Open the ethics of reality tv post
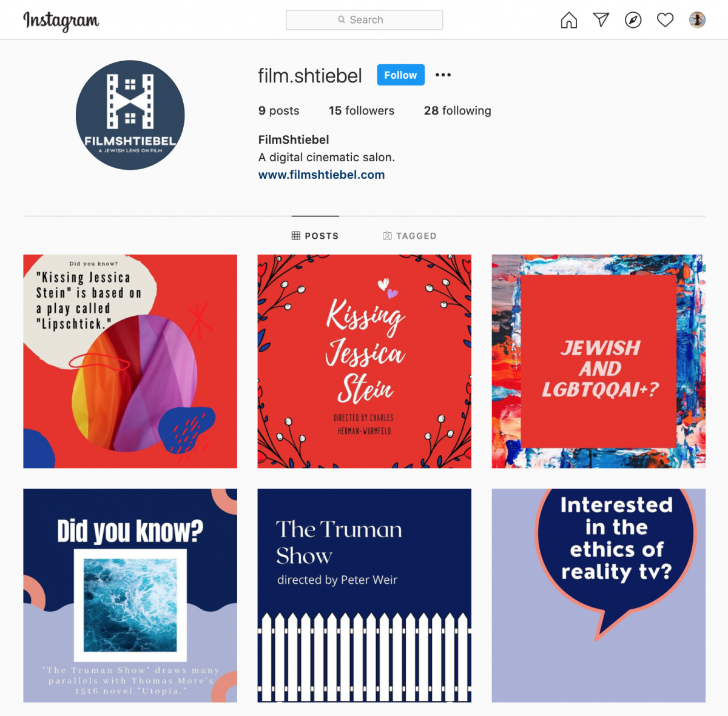 598,595
